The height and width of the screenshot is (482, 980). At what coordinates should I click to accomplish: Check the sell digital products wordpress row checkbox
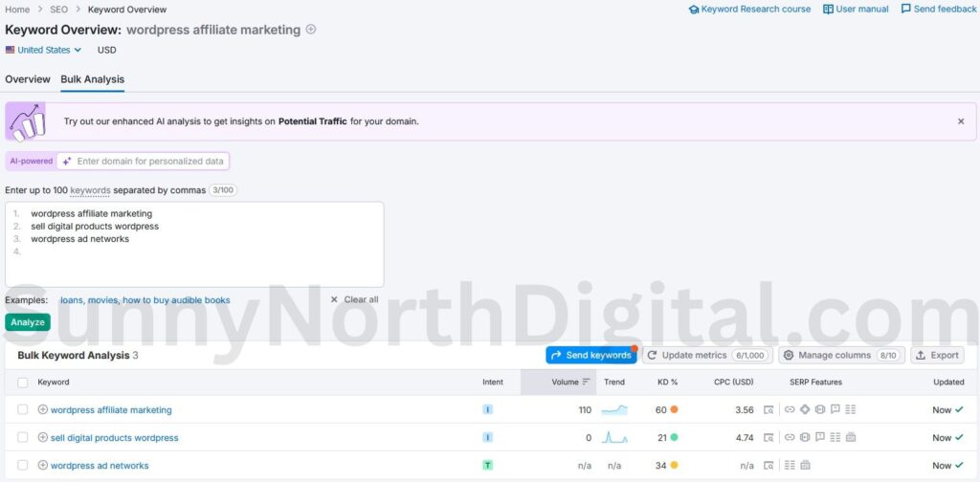[x=23, y=438]
